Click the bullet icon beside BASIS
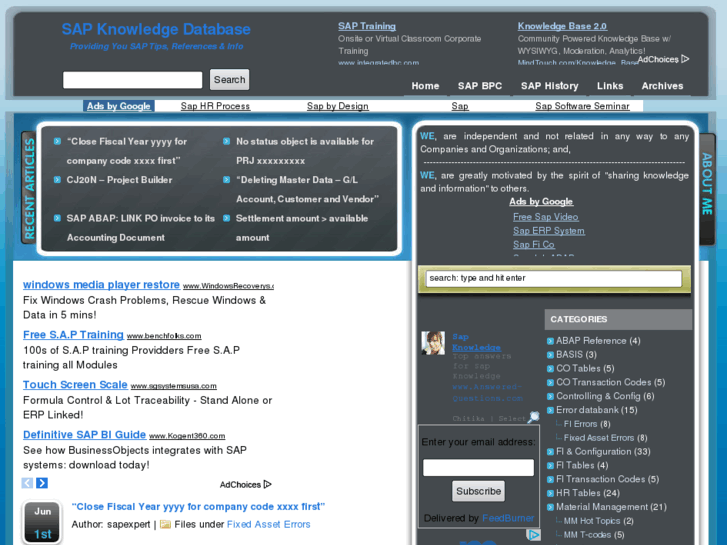This screenshot has width=727, height=545. click(x=550, y=355)
